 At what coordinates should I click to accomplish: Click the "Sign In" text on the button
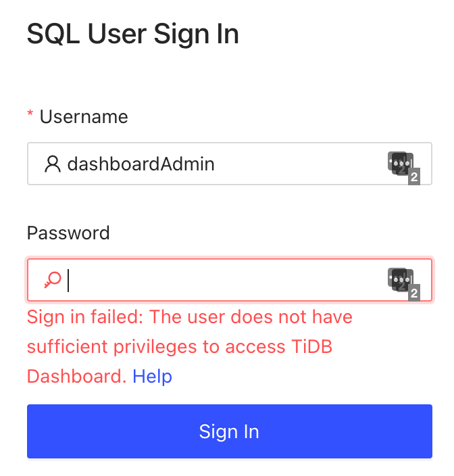point(229,432)
